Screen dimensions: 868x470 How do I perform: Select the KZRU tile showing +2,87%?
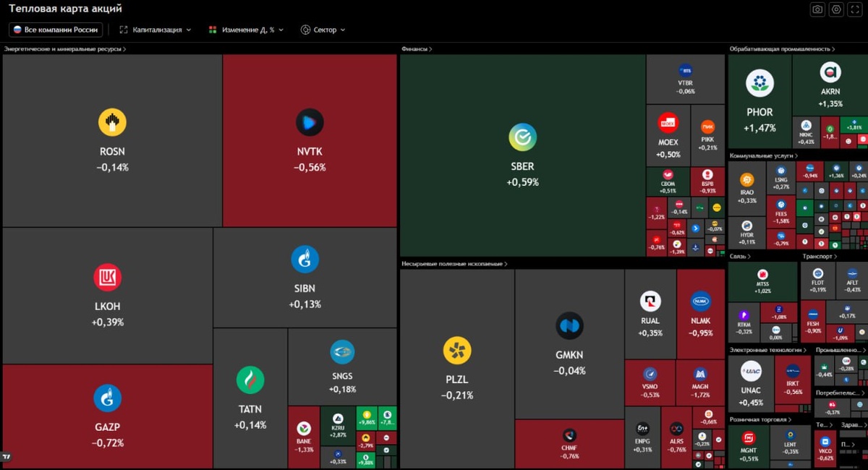pyautogui.click(x=338, y=427)
